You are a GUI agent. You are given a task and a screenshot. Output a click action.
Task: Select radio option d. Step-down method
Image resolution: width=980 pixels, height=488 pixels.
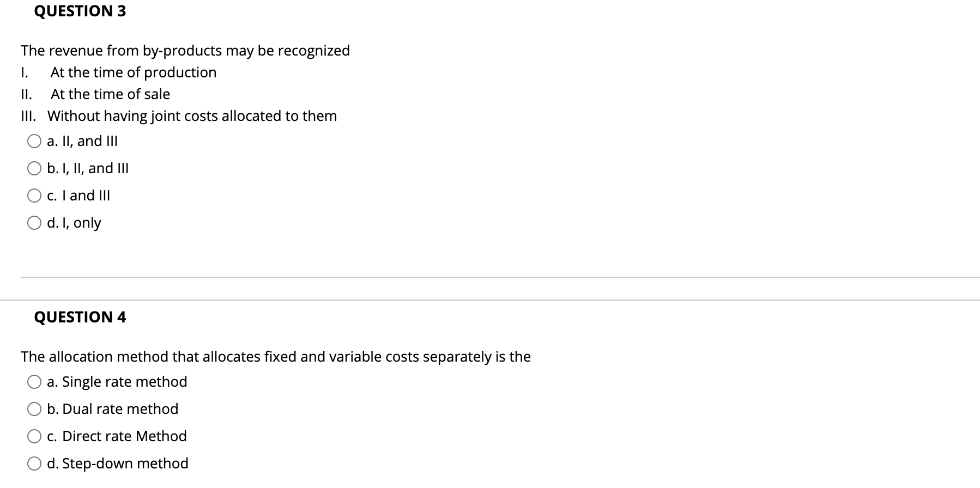(34, 463)
